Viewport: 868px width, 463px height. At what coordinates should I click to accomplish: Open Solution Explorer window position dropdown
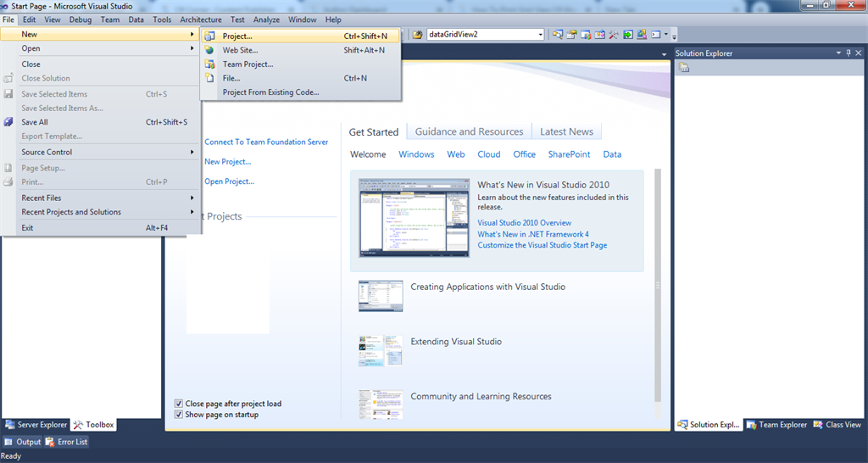(838, 53)
